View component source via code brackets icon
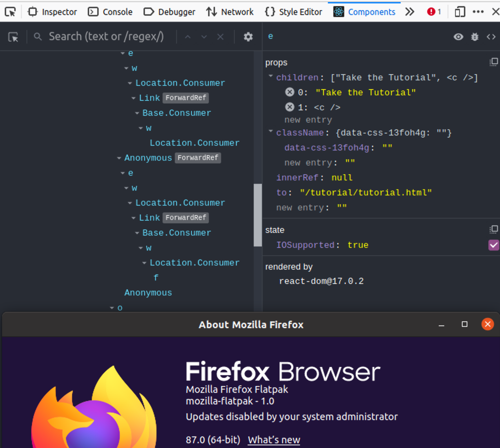Screen dimensions: 500x448 pos(490,37)
